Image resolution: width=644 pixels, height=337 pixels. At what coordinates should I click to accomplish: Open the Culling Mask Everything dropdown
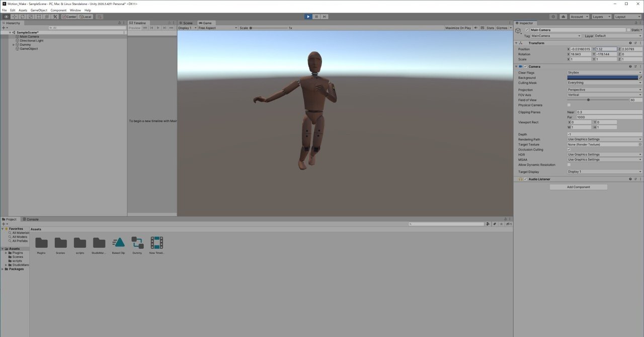(604, 82)
